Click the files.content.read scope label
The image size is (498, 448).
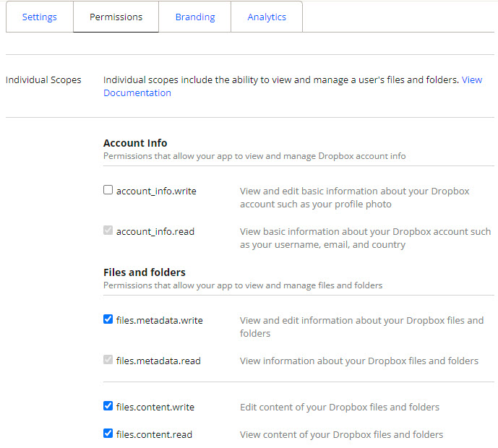[154, 434]
